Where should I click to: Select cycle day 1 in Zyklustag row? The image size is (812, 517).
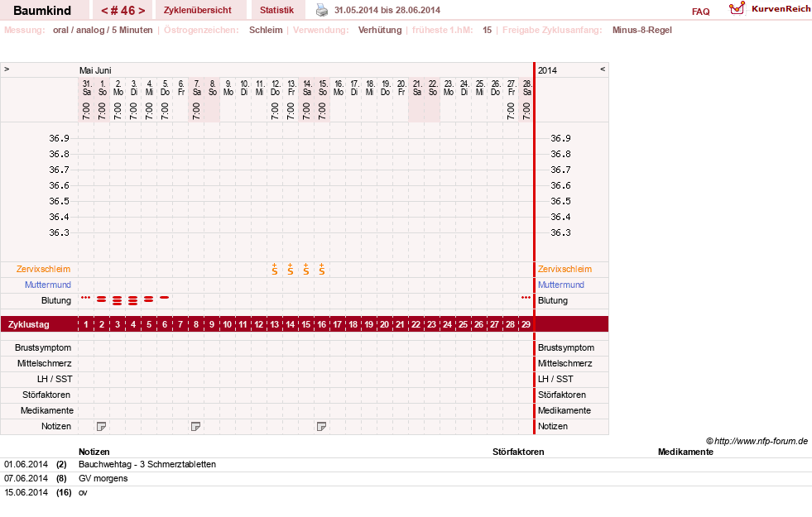pyautogui.click(x=86, y=324)
